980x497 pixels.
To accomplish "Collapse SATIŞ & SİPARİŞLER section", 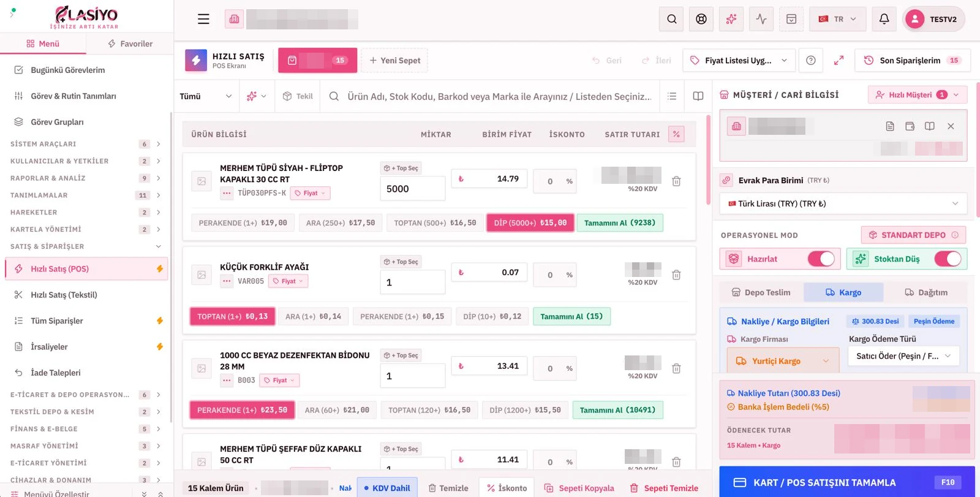I will (86, 246).
